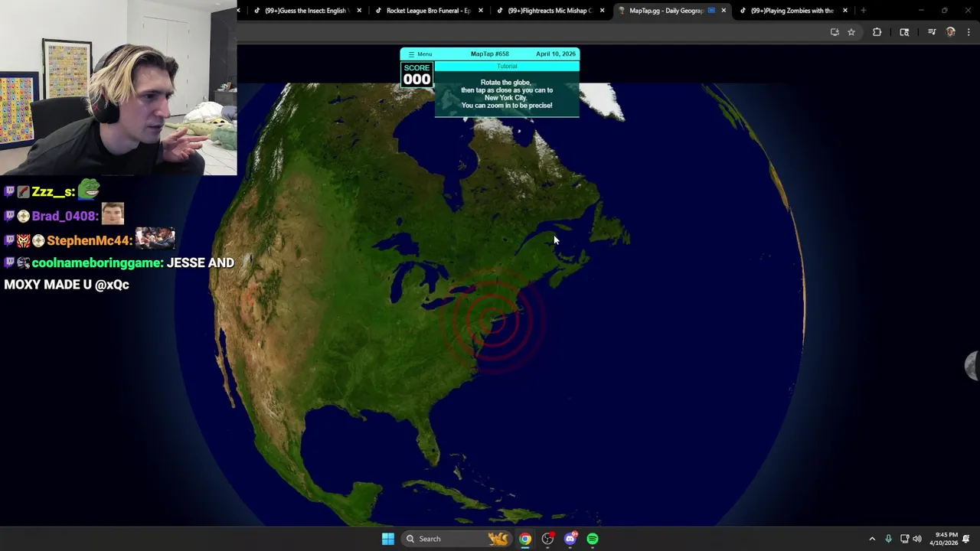Click chat username coolnameboringgame
Viewport: 980px width, 551px height.
(x=97, y=262)
